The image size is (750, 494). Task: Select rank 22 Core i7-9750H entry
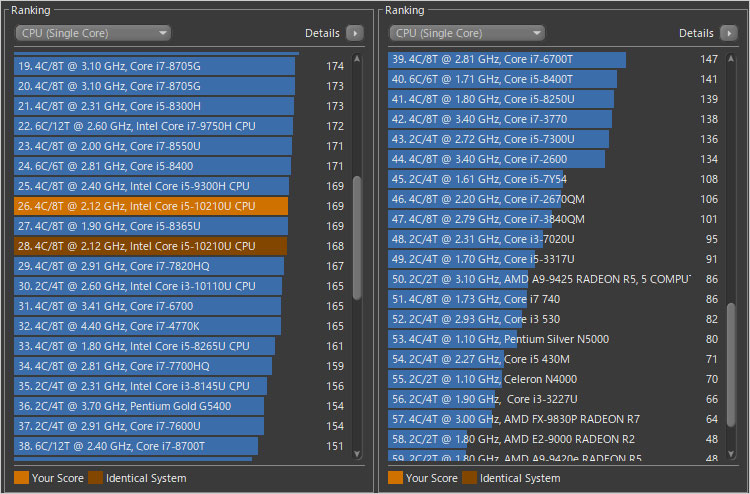click(150, 126)
